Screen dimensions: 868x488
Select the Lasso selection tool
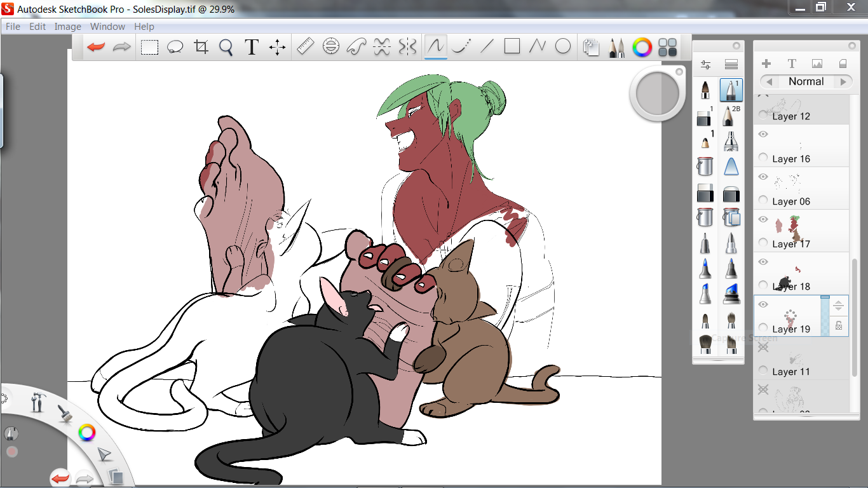click(175, 47)
